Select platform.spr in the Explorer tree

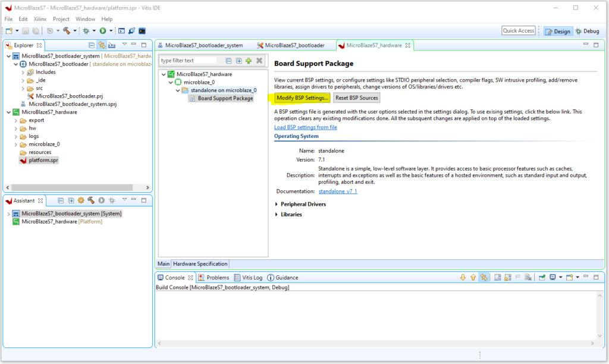tap(43, 160)
